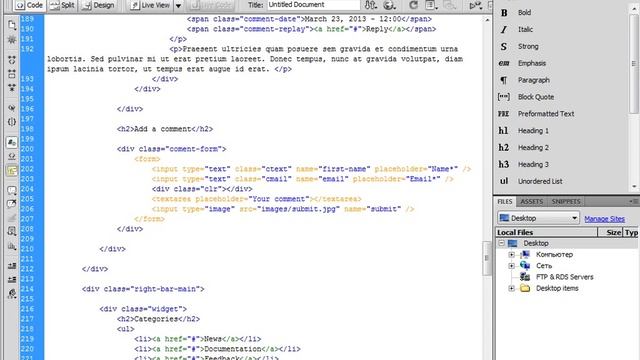The image size is (640, 360).
Task: Click the code view vertical scrollbar thumb
Action: (487, 258)
